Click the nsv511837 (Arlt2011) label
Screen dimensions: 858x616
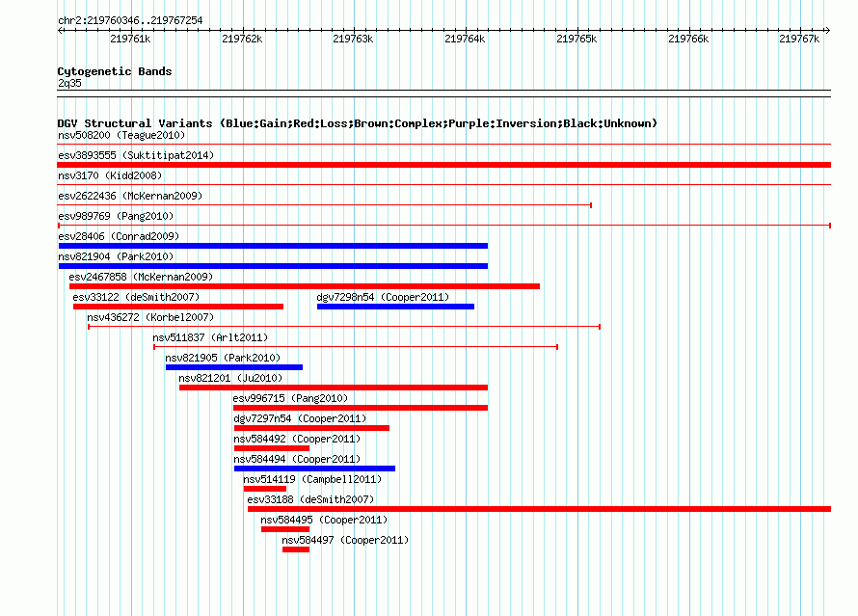[x=211, y=337]
